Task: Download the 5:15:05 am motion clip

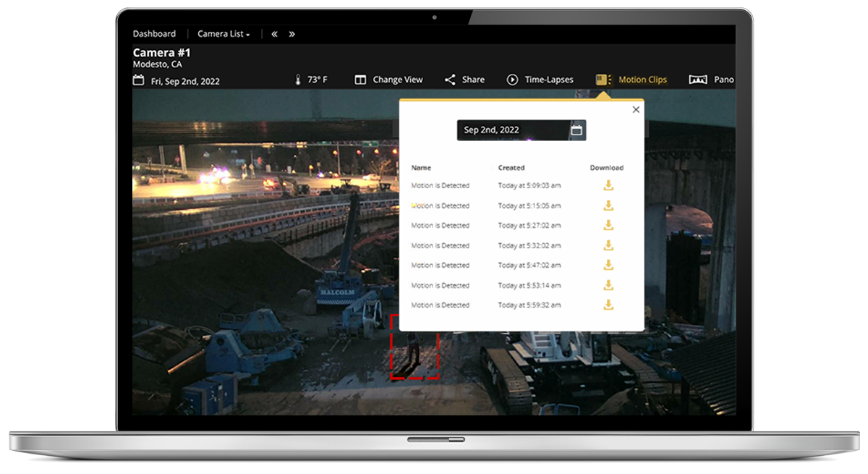Action: pos(608,206)
